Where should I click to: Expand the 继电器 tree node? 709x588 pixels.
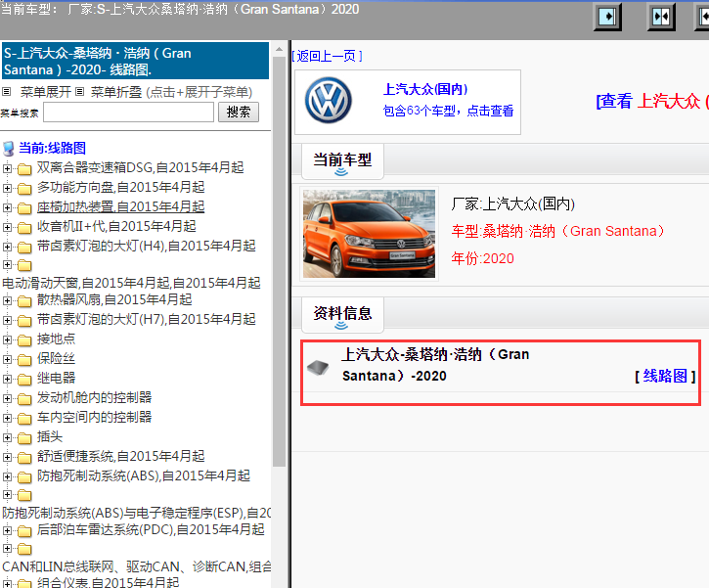[7, 379]
